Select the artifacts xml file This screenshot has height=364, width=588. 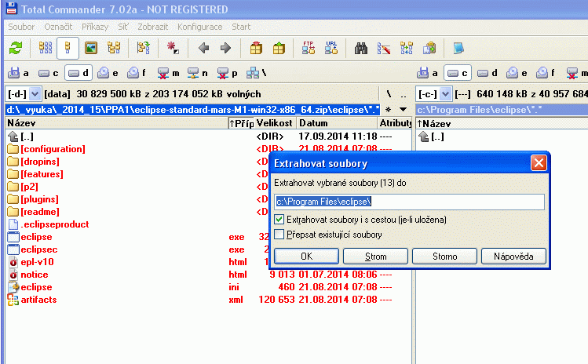[x=38, y=300]
